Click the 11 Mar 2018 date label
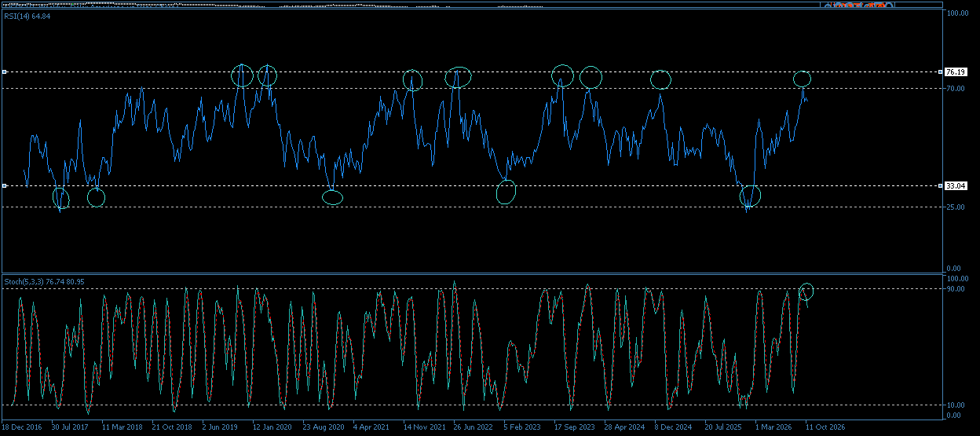 click(x=122, y=427)
